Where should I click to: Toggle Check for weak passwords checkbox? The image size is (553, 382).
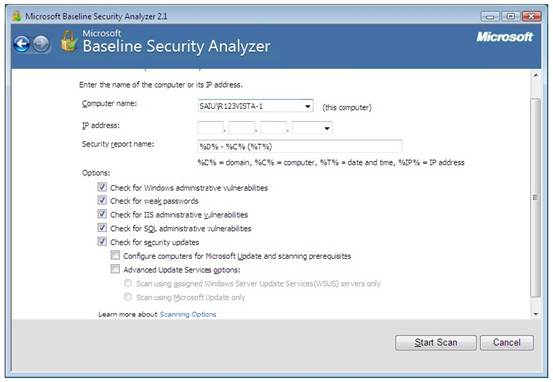coord(102,200)
